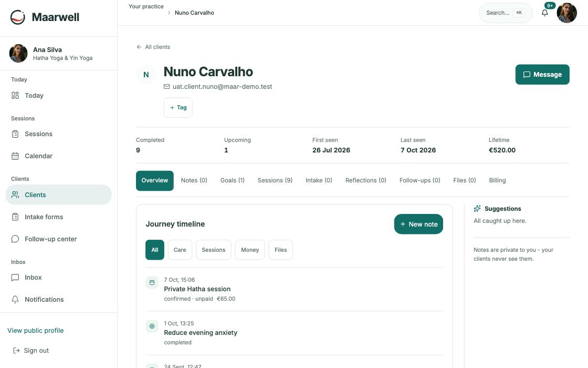Click the Lifetime value €520.00
Viewport: 588px width, 368px height.
click(x=502, y=150)
